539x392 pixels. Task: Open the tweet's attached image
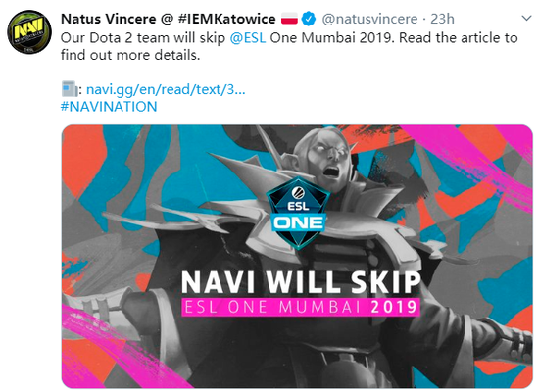tap(297, 257)
